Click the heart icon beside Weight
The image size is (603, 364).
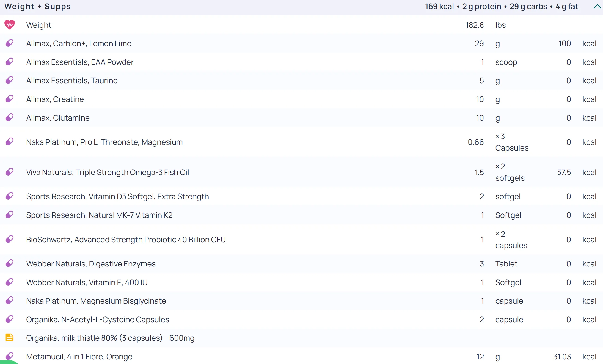[x=10, y=25]
